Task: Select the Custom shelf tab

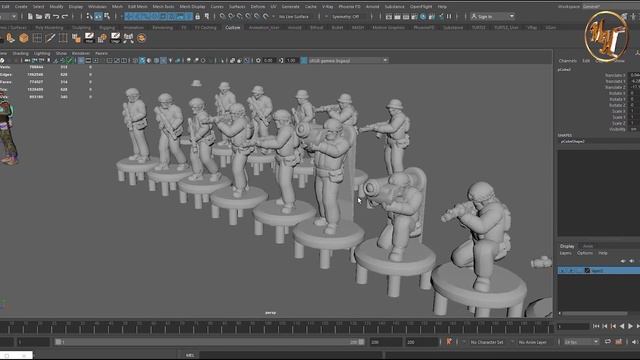Action: tap(233, 28)
